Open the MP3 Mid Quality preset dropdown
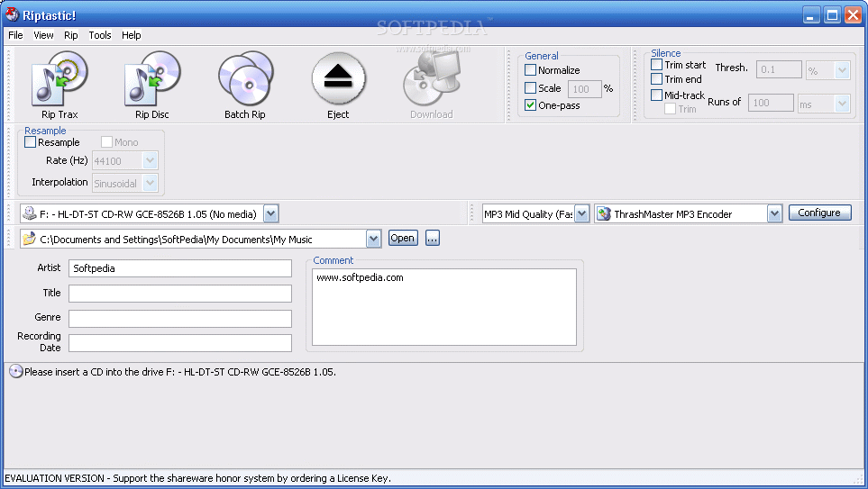This screenshot has width=868, height=489. click(x=581, y=213)
